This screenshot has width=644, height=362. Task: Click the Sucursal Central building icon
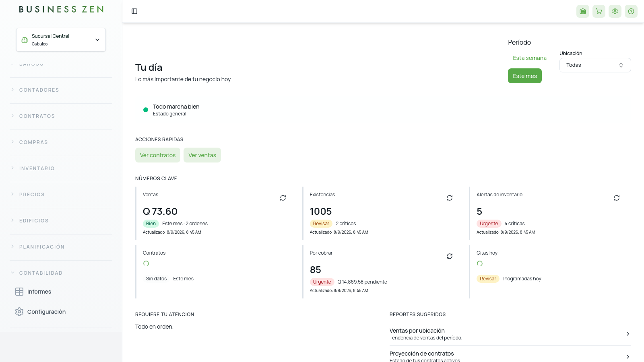[25, 40]
